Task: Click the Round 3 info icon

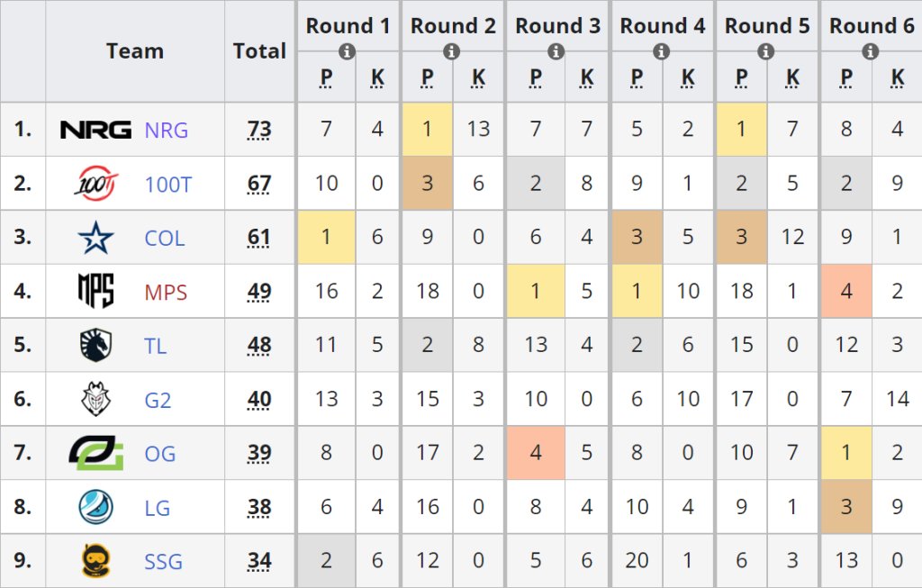Action: pos(556,51)
